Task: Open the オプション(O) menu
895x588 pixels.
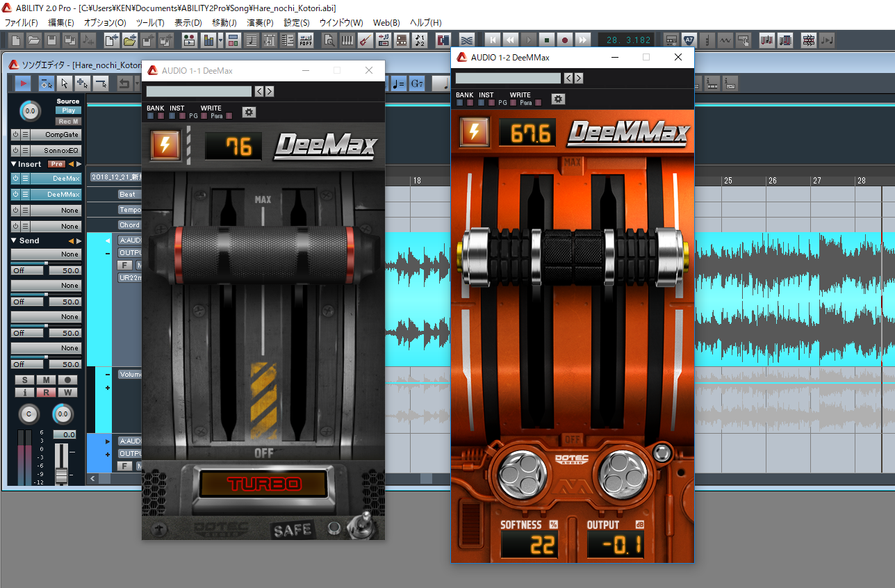Action: [x=105, y=23]
